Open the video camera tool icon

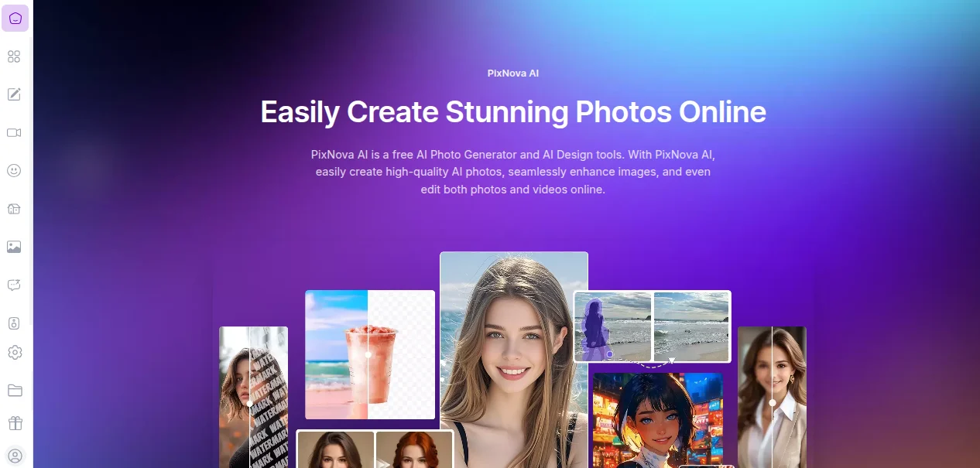tap(14, 132)
